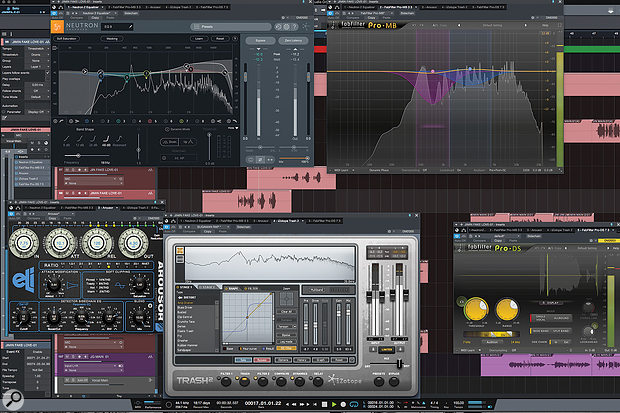Image resolution: width=620 pixels, height=413 pixels.
Task: Click the Trash 2 Delay module knob
Action: pyautogui.click(x=318, y=382)
